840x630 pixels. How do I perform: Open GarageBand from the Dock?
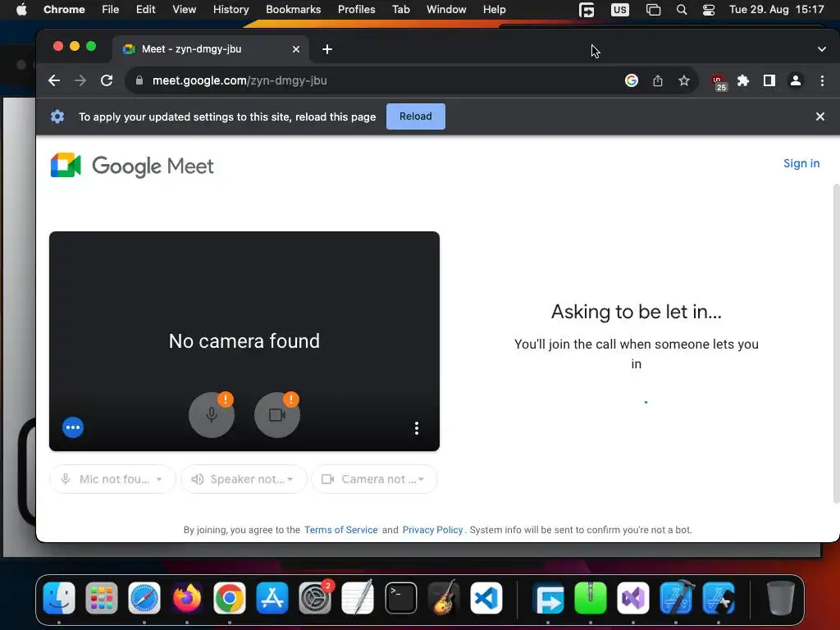[x=444, y=598]
